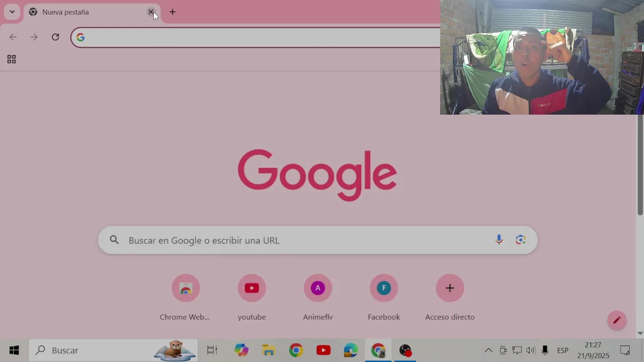Image resolution: width=644 pixels, height=362 pixels.
Task: Open File Explorer from taskbar
Action: pyautogui.click(x=269, y=350)
